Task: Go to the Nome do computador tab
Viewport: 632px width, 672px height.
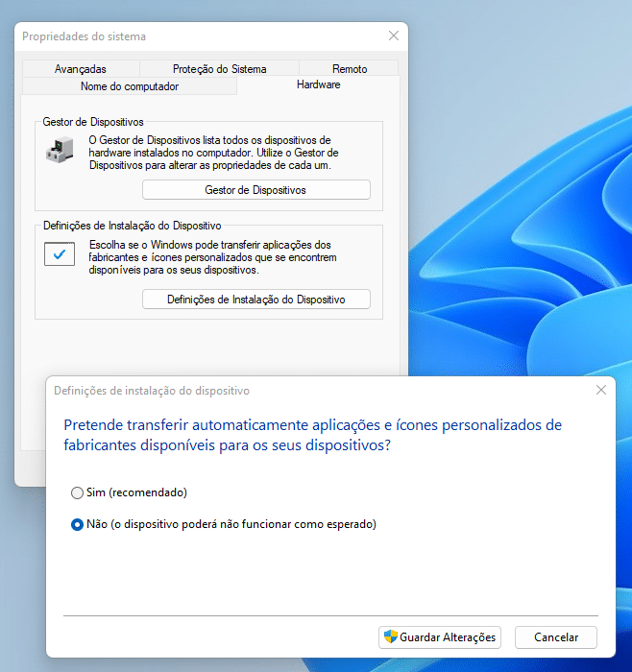Action: coord(130,86)
